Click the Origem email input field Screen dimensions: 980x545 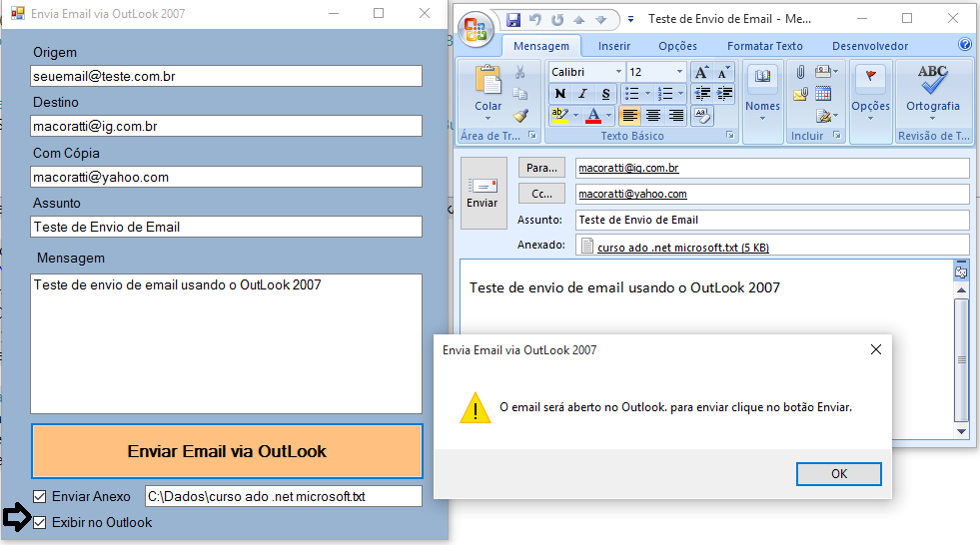[x=226, y=76]
